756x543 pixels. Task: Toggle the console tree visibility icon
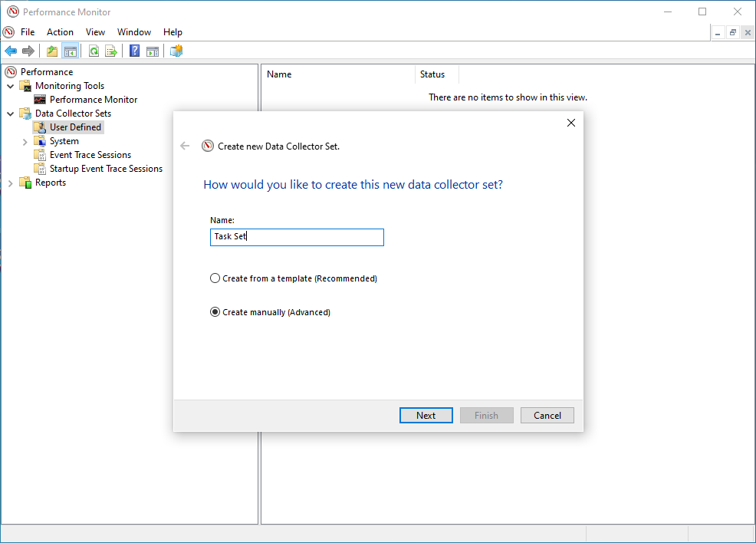point(70,51)
